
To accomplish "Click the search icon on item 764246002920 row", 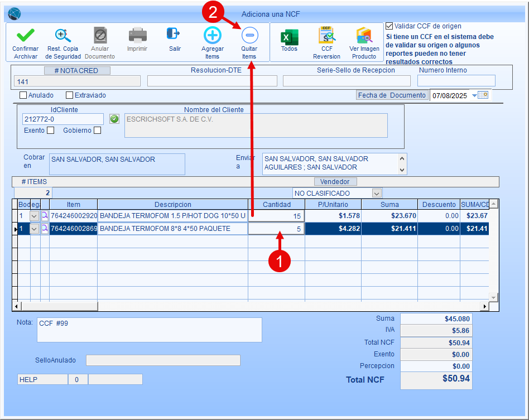I will pyautogui.click(x=45, y=215).
